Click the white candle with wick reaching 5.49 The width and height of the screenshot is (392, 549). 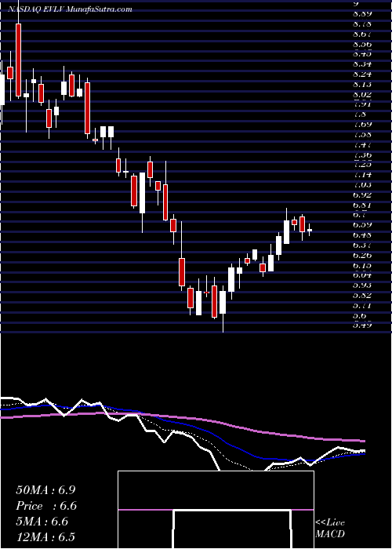(x=223, y=302)
